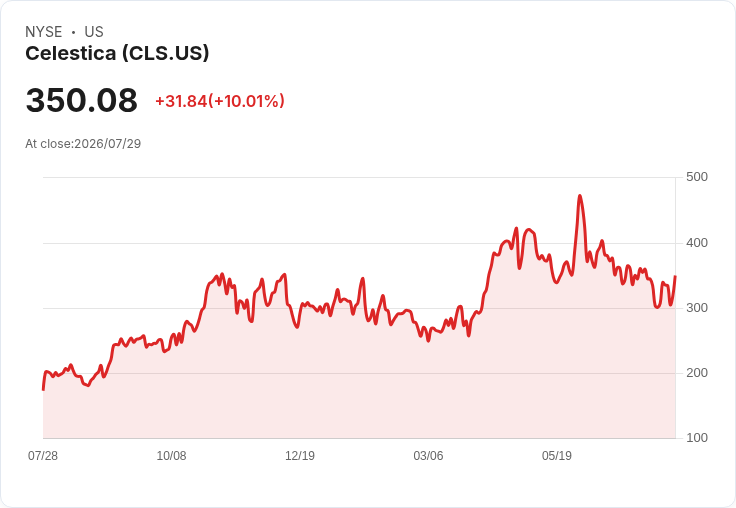Click the 10/08 date axis label
The width and height of the screenshot is (736, 508).
click(171, 455)
